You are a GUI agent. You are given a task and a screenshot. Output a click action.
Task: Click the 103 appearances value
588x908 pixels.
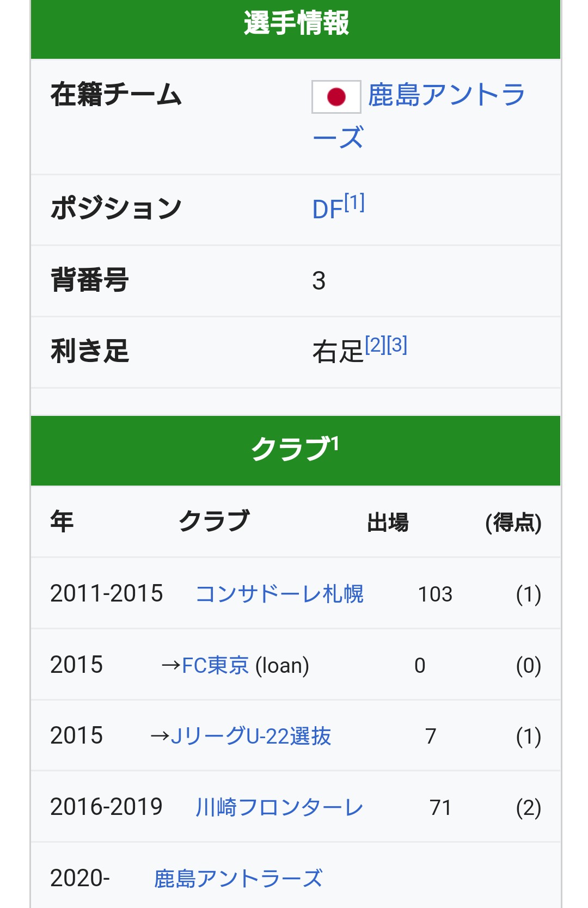click(x=435, y=594)
